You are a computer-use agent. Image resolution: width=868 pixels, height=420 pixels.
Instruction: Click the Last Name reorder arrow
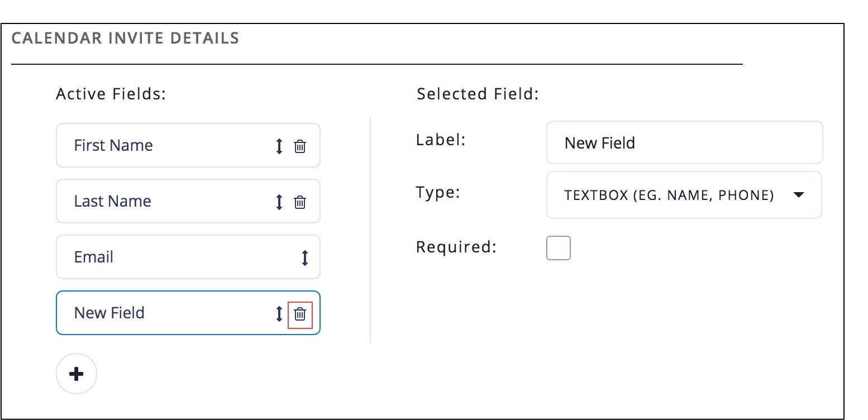[279, 202]
